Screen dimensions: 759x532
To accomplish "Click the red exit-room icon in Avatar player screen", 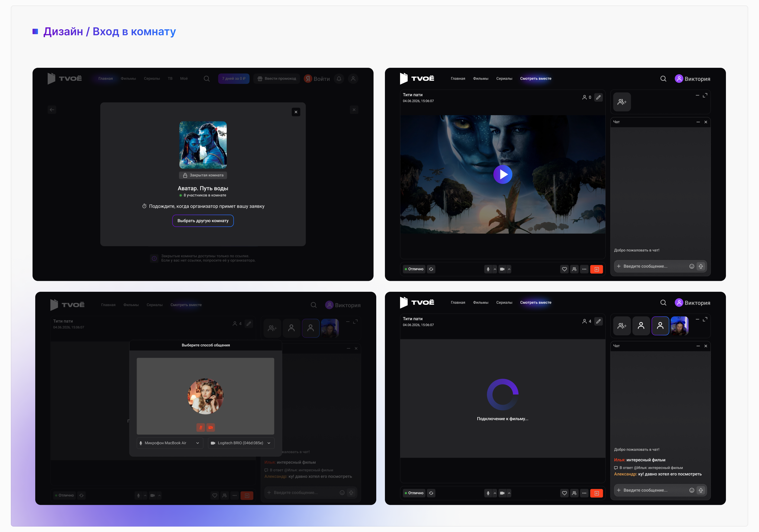I will 596,269.
